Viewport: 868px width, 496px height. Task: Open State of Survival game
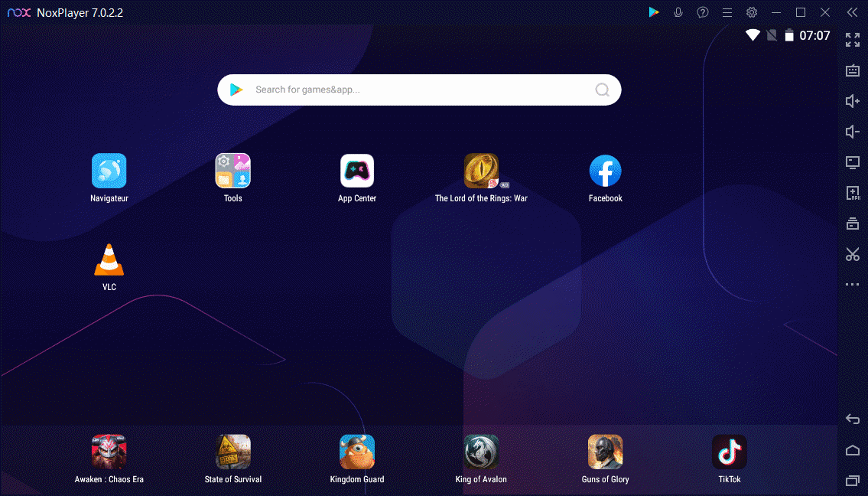(233, 452)
